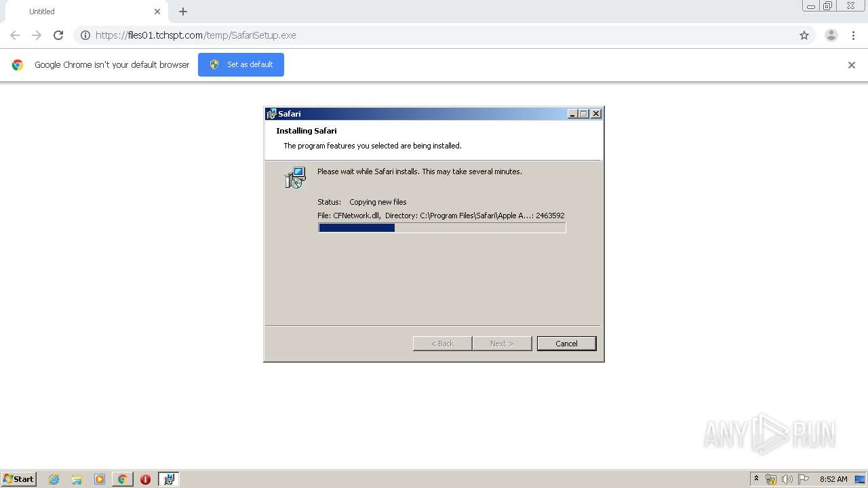The image size is (868, 488).
Task: Click the disabled Back button in installer
Action: tap(442, 344)
